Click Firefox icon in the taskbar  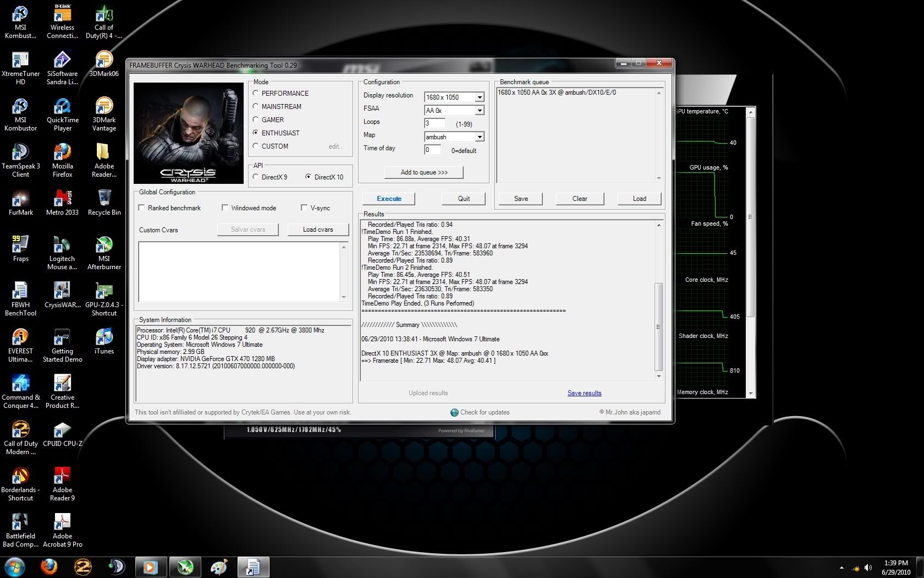[49, 566]
